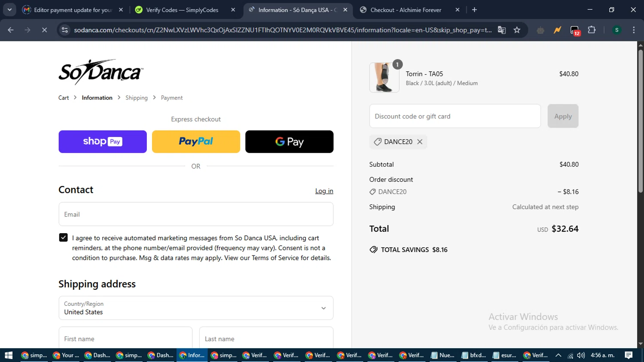
Task: Open the Country/Region dropdown
Action: (196, 308)
